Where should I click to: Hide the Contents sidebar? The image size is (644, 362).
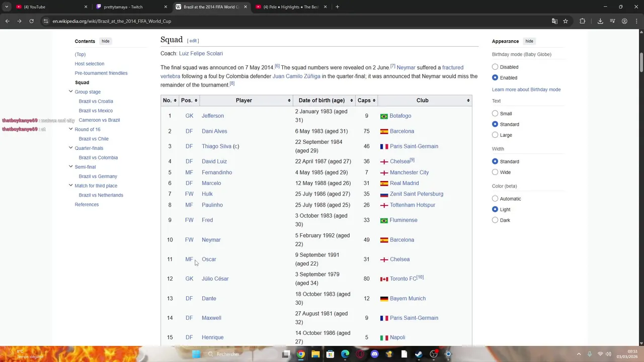click(105, 41)
